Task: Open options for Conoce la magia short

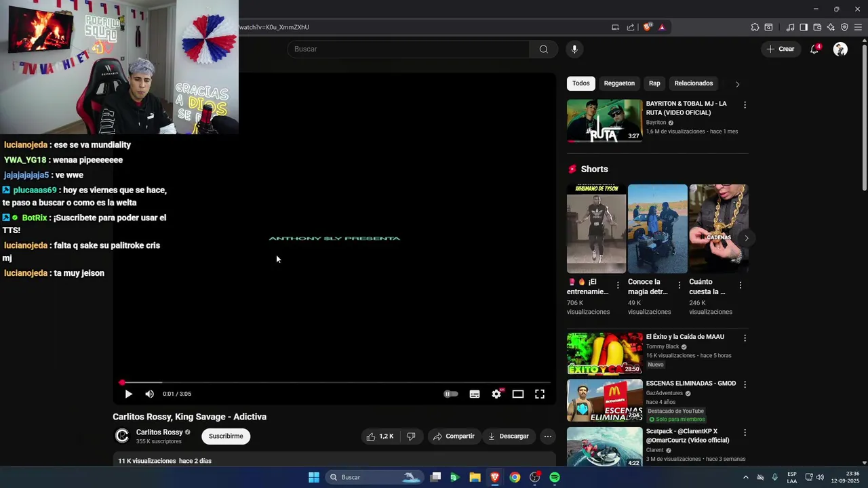Action: coord(679,285)
